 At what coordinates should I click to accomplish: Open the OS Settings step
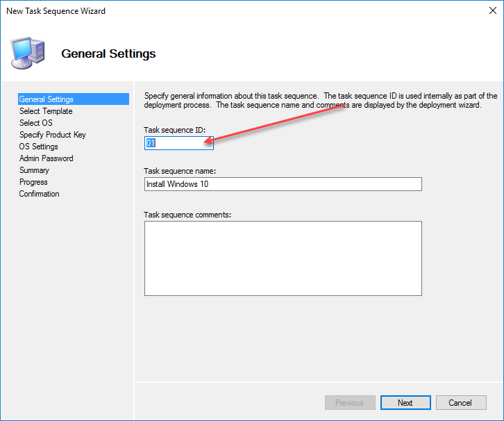click(x=39, y=147)
